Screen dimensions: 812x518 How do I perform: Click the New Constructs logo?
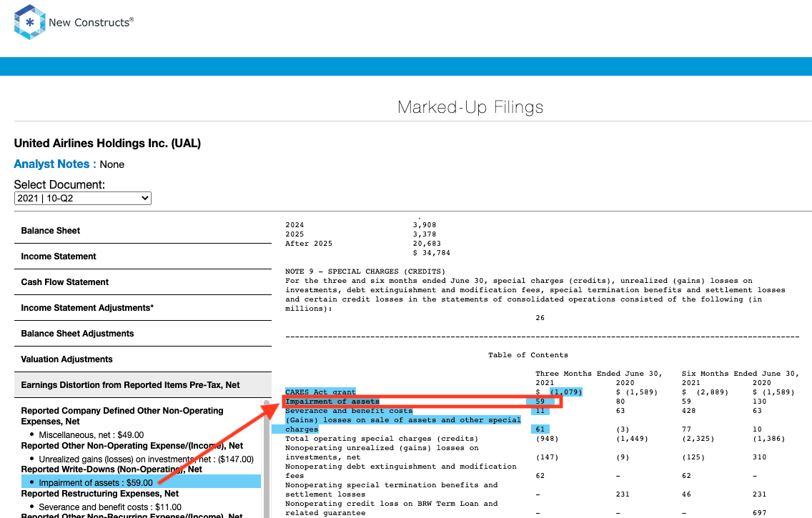(x=74, y=22)
